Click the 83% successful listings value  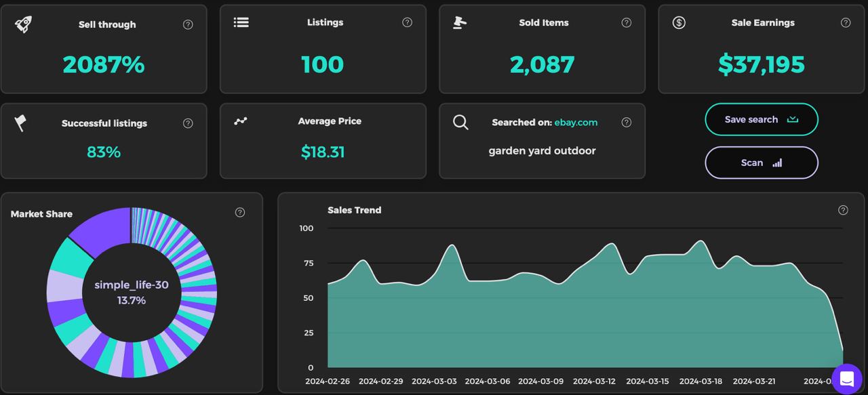pyautogui.click(x=104, y=152)
